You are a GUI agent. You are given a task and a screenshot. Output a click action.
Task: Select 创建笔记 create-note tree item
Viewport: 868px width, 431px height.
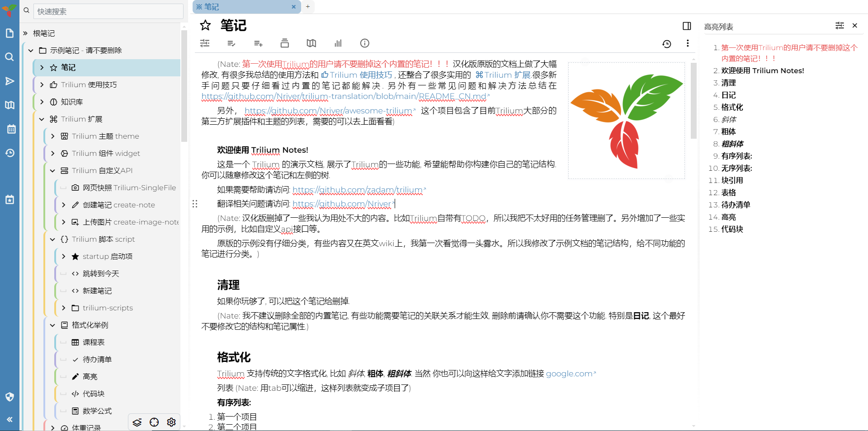point(118,205)
